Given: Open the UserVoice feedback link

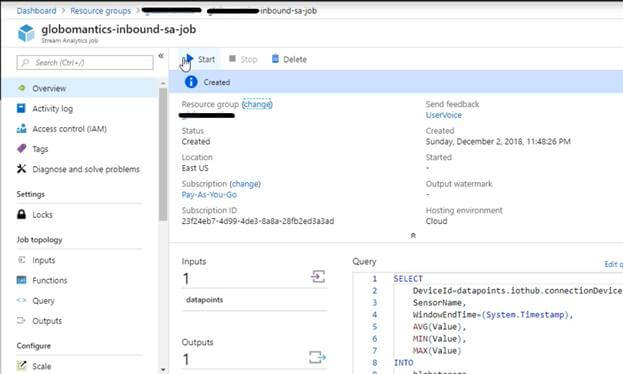Looking at the screenshot, I should (443, 115).
